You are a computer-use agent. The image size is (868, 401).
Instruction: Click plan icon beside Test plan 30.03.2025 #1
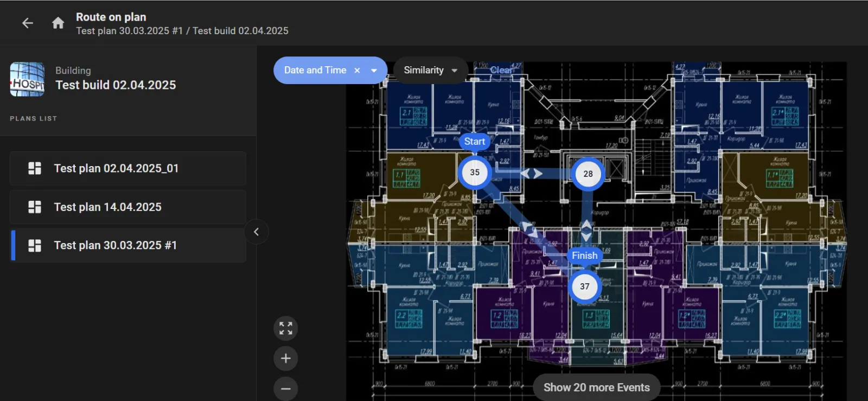(35, 245)
